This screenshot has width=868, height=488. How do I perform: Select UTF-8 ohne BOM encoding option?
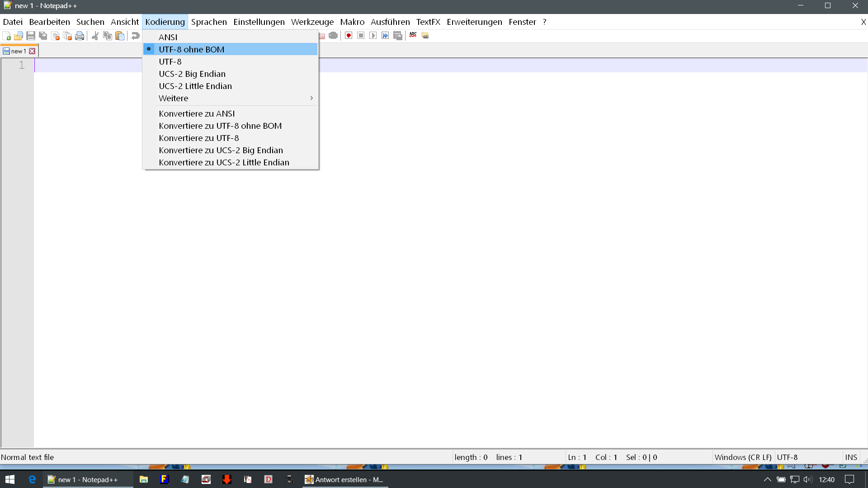click(x=191, y=49)
